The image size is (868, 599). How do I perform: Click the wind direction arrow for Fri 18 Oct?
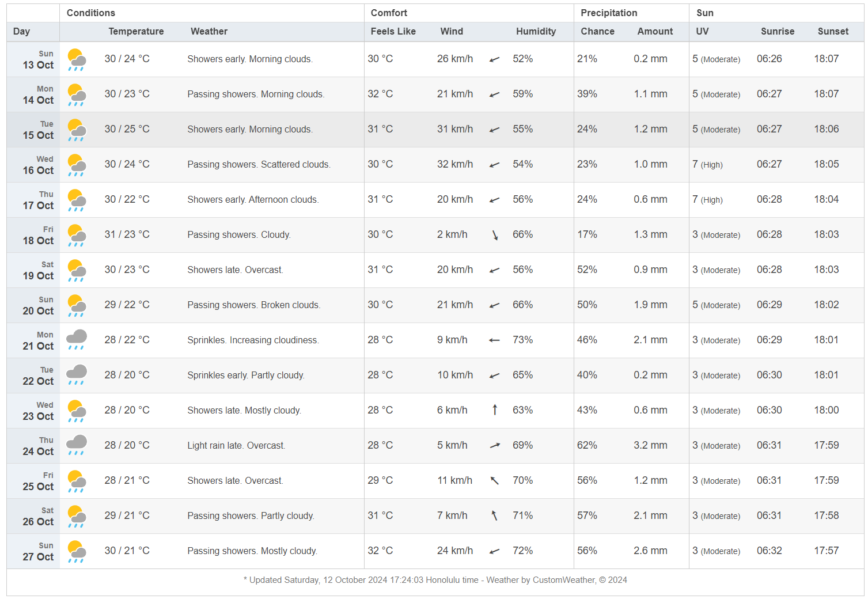[495, 235]
